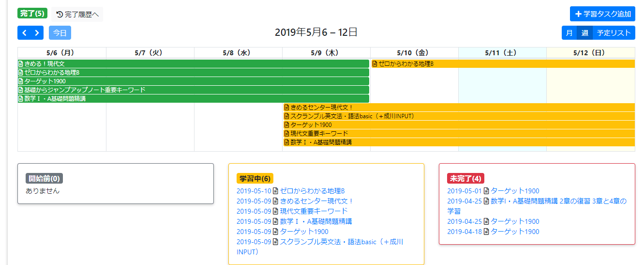Click the 完了(5) green badge
Viewport: 644px width, 265px height.
pyautogui.click(x=32, y=13)
